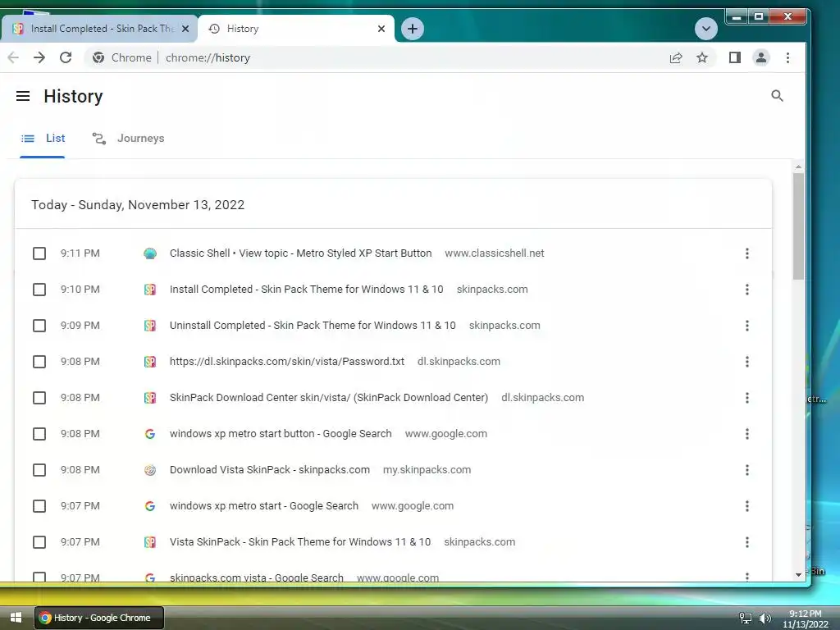Switch to the List tab
840x630 pixels.
coord(43,139)
